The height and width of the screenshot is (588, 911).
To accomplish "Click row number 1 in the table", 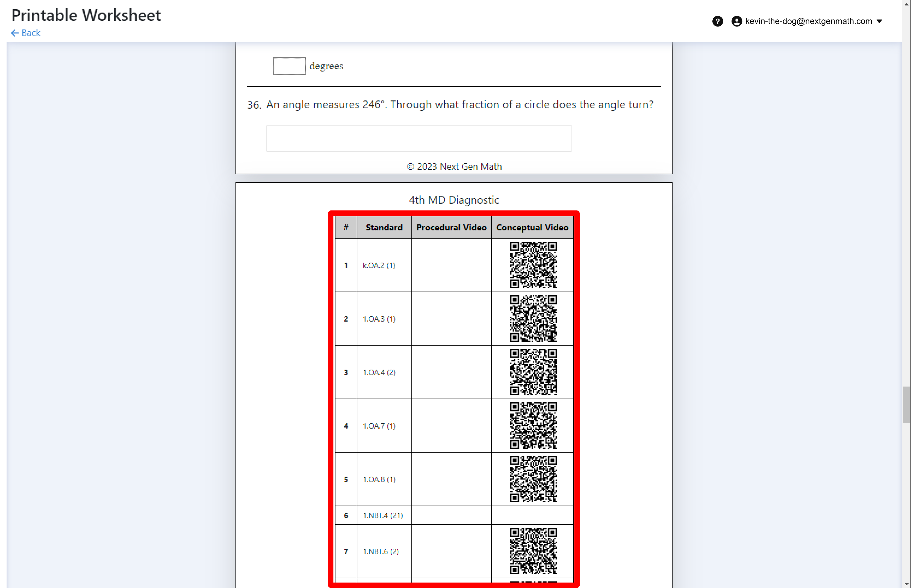I will point(346,265).
